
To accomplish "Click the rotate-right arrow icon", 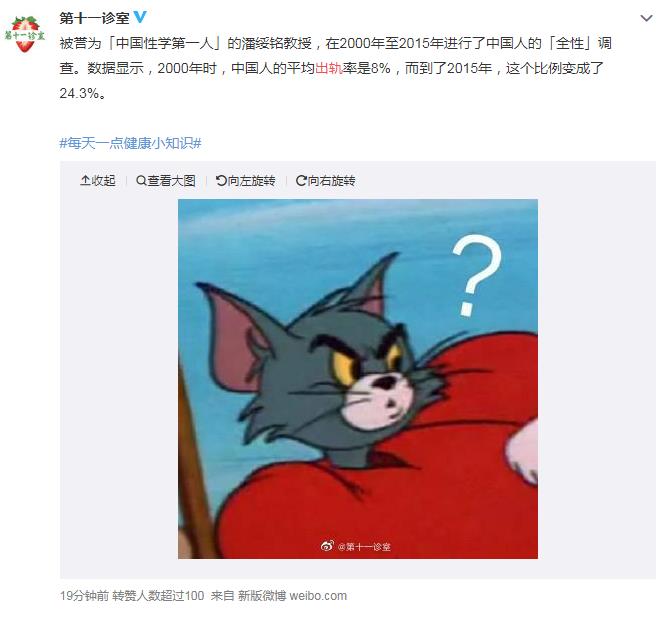I will pyautogui.click(x=301, y=181).
